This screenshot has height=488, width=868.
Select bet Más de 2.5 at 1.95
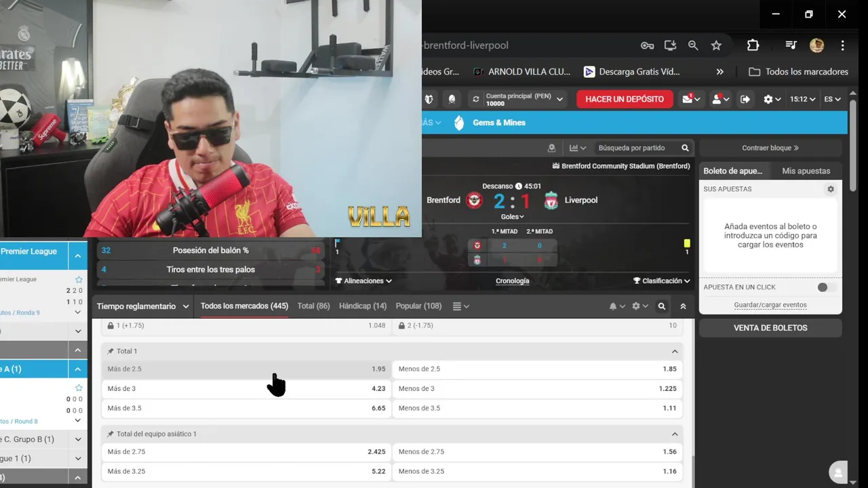pyautogui.click(x=246, y=369)
